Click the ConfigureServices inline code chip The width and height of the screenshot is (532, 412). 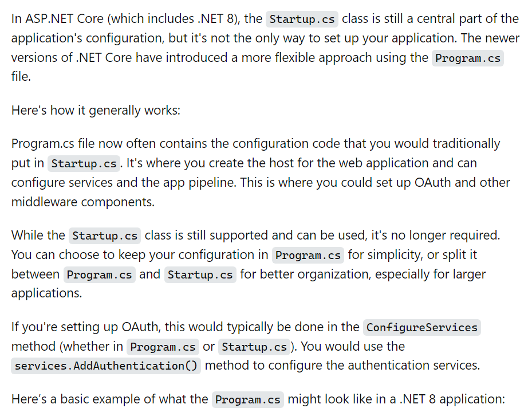[421, 327]
